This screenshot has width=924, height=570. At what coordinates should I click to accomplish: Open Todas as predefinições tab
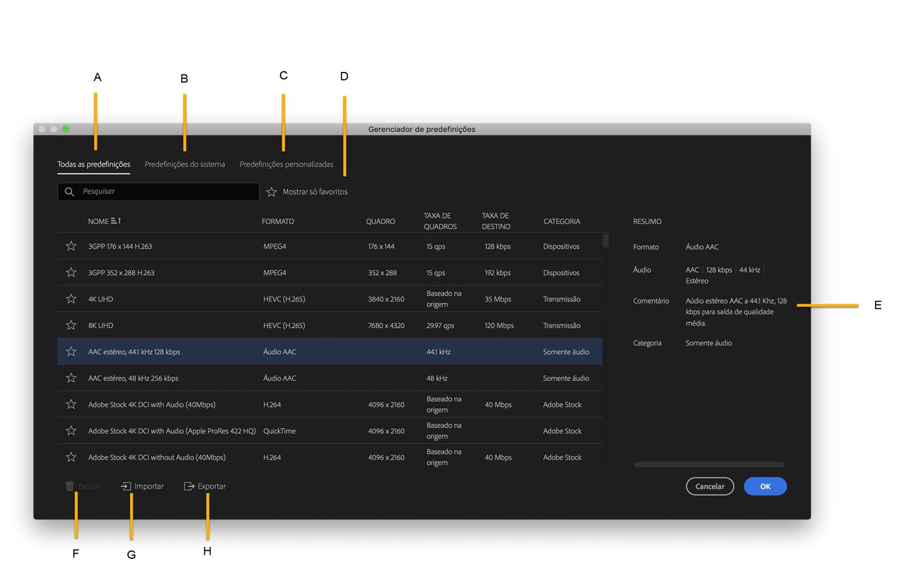coord(94,164)
